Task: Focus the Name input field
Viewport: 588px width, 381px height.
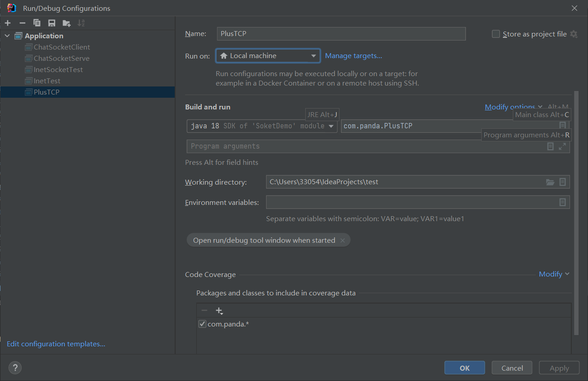Action: click(341, 34)
